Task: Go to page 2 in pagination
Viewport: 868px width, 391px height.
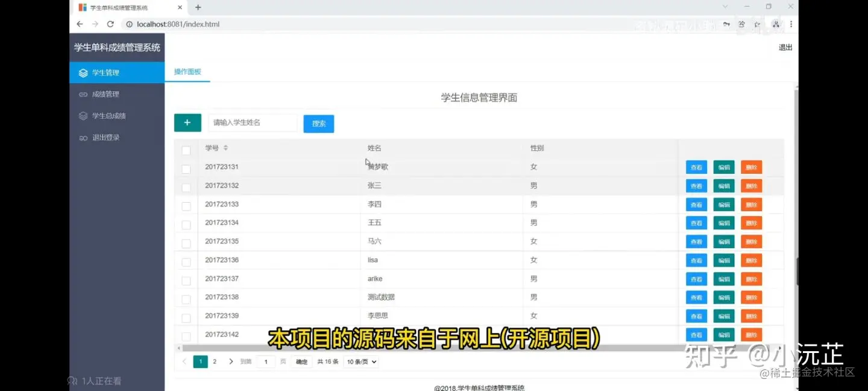Action: click(x=215, y=361)
